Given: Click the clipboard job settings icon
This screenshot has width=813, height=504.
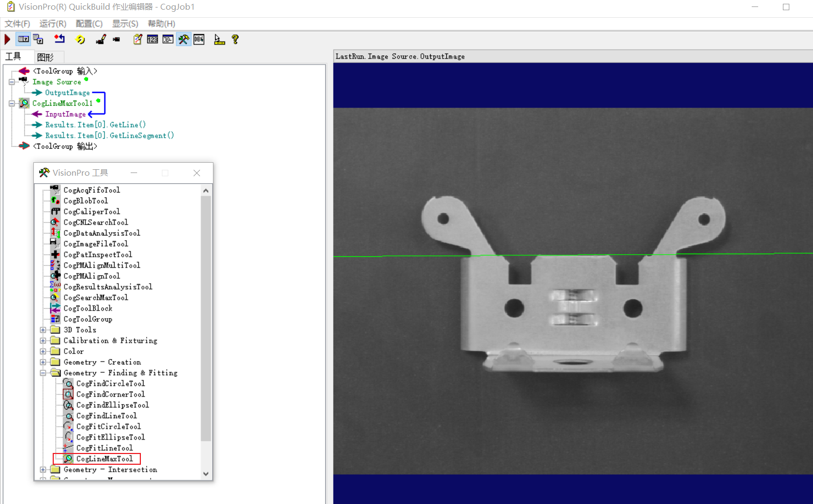Looking at the screenshot, I should coord(137,39).
